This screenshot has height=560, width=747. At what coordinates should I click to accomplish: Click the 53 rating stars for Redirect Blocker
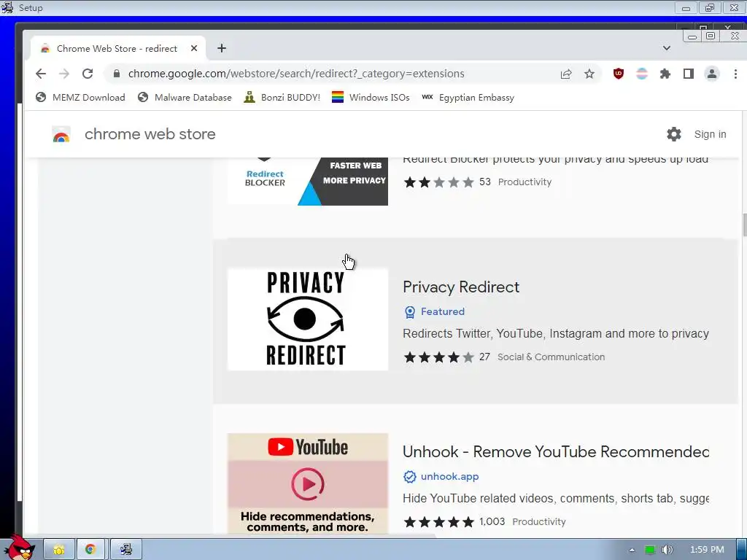coord(438,182)
